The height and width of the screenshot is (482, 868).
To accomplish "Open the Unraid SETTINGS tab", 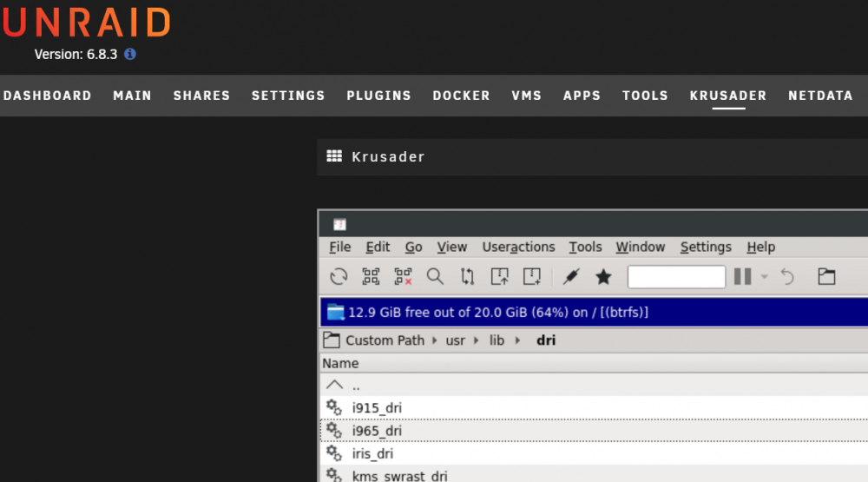I will point(288,96).
